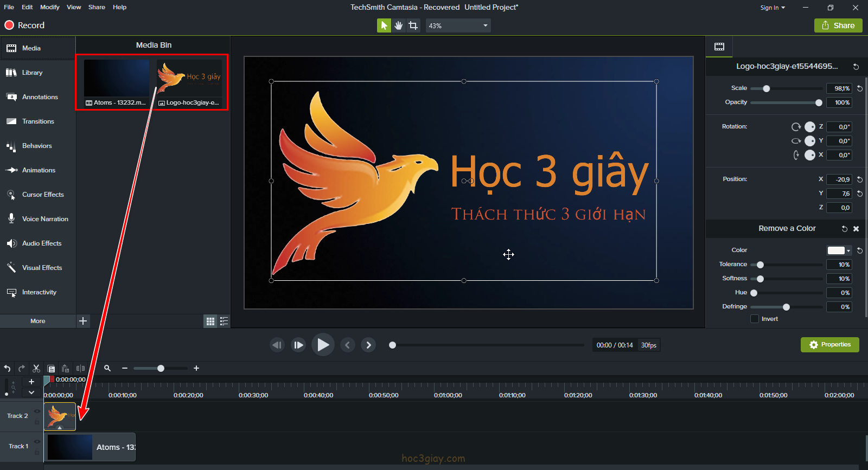
Task: Select the arrow Edit mode tool
Action: pyautogui.click(x=384, y=25)
